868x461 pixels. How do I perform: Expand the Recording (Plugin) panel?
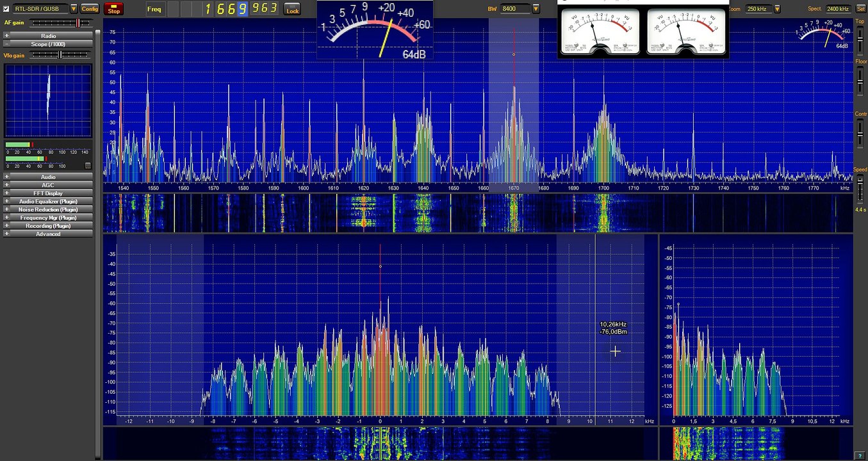(48, 226)
